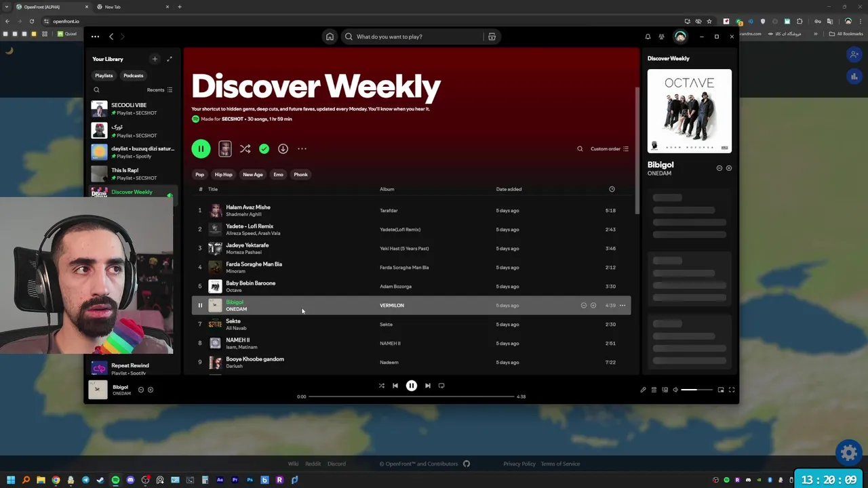Pause playback with the large green button
The image size is (868, 488).
(201, 148)
